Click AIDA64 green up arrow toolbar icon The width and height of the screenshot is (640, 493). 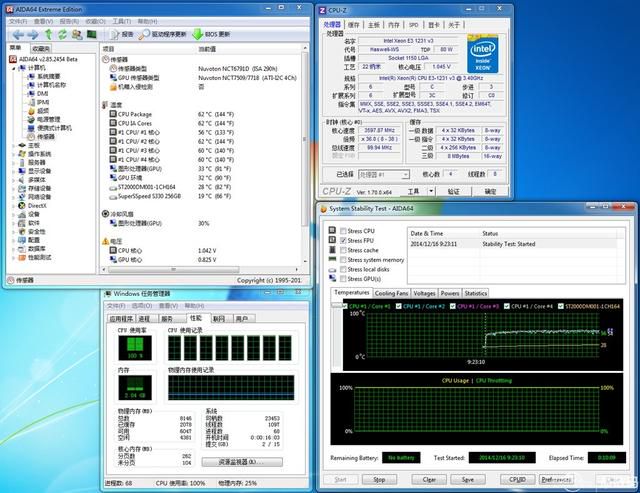click(49, 34)
